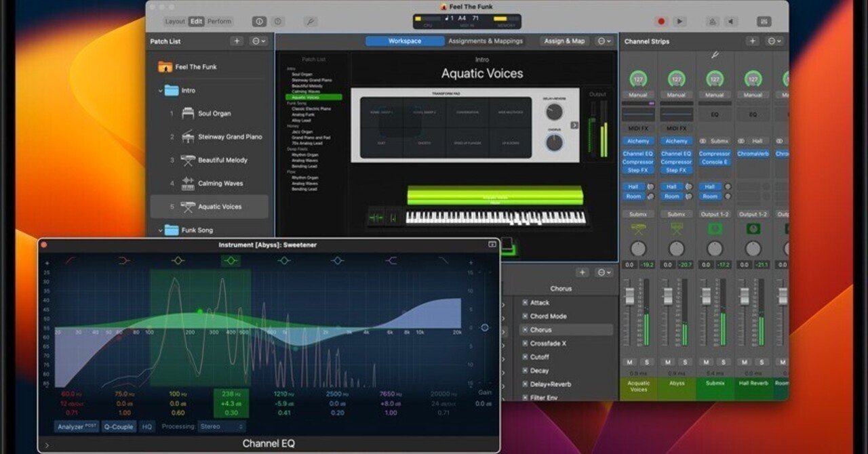Open the tuner with the tuning fork icon
The image size is (868, 454).
click(311, 21)
